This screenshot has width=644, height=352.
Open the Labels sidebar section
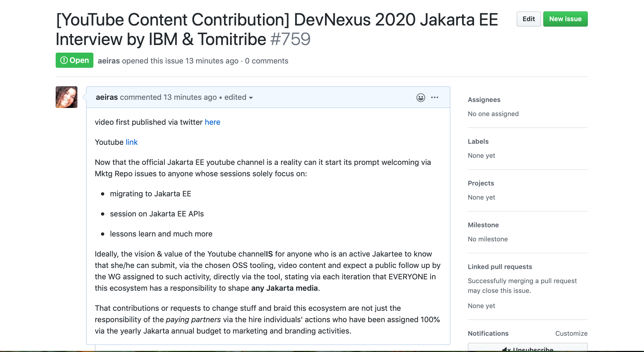coord(478,142)
